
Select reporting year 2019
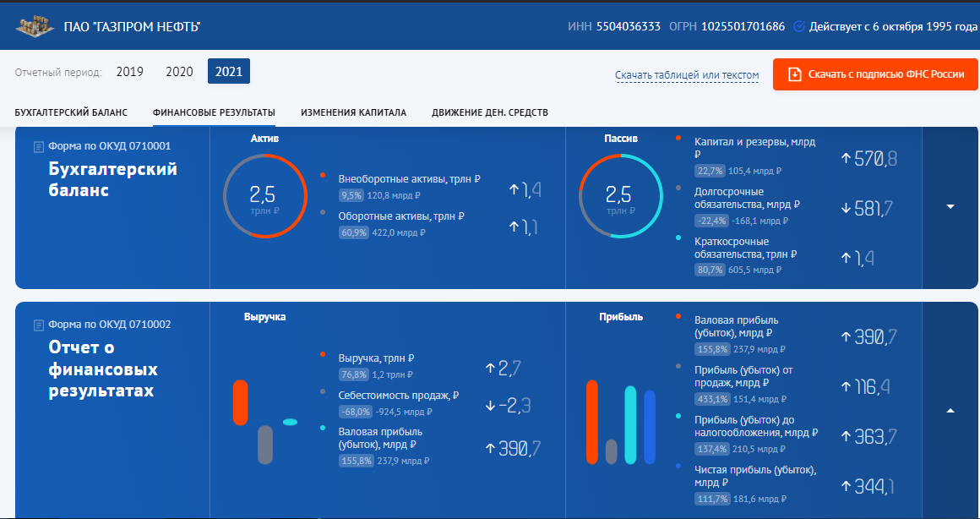(x=130, y=72)
